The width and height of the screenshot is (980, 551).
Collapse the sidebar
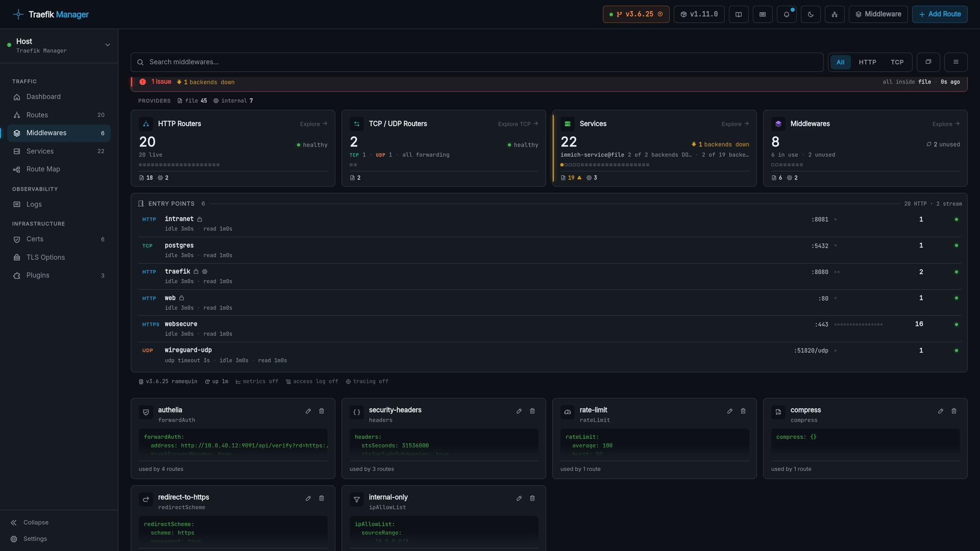[x=30, y=522]
